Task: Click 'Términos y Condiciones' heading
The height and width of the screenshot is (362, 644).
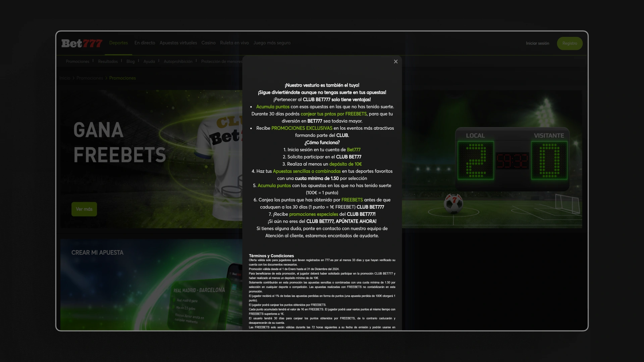Action: [x=271, y=256]
